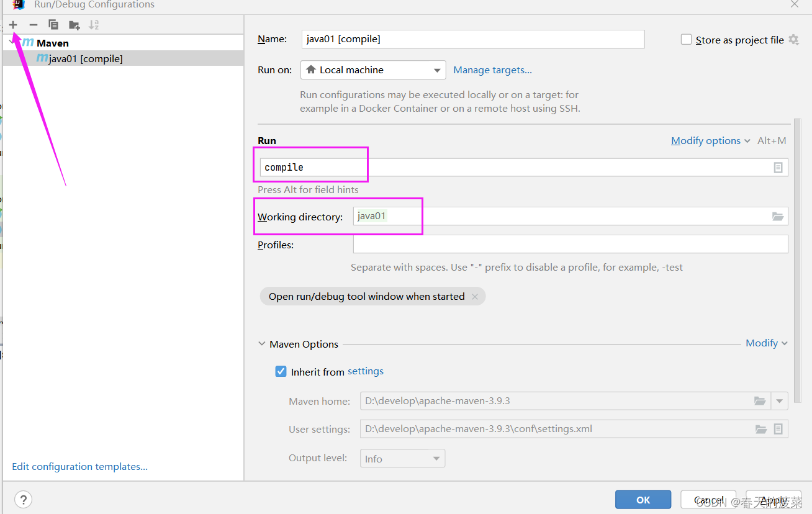Sort configurations alphabetically icon
This screenshot has height=514, width=812.
click(x=94, y=25)
